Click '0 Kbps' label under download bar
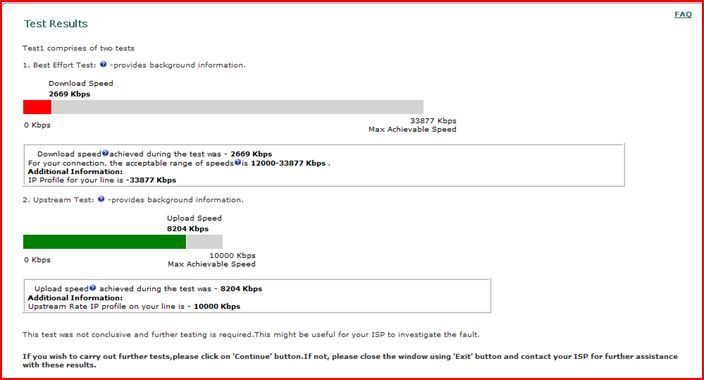The width and height of the screenshot is (704, 380). (37, 125)
